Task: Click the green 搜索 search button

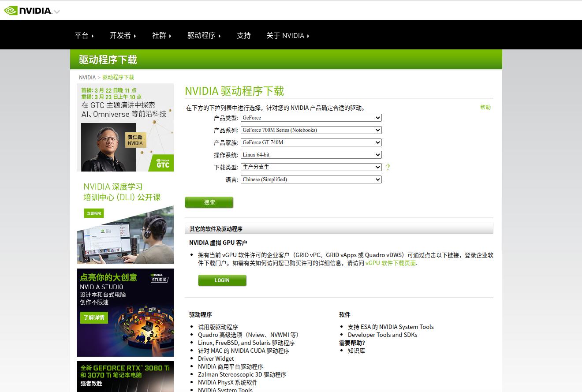Action: tap(209, 202)
